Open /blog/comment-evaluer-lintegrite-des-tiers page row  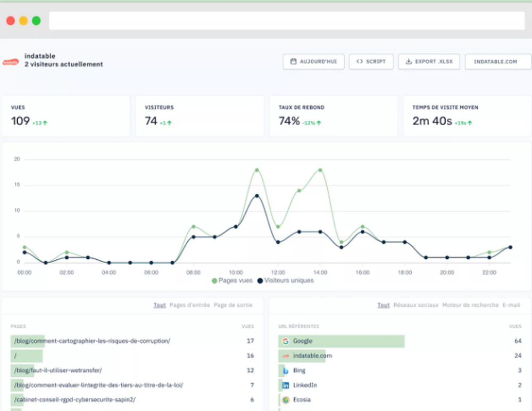tap(132, 385)
